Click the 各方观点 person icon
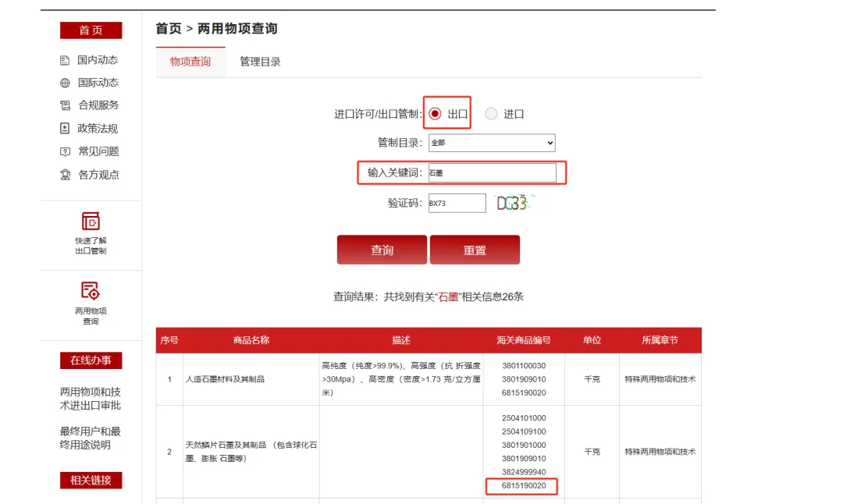 (x=65, y=175)
